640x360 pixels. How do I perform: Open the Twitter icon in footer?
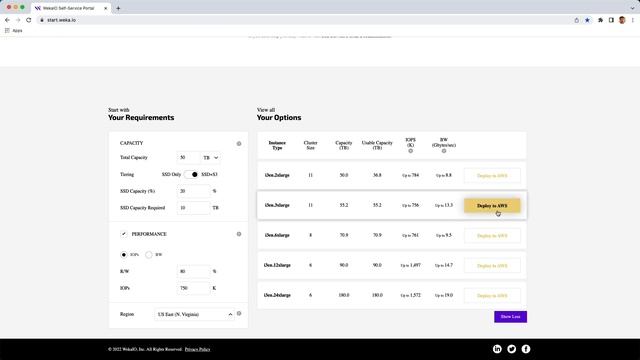[511, 349]
